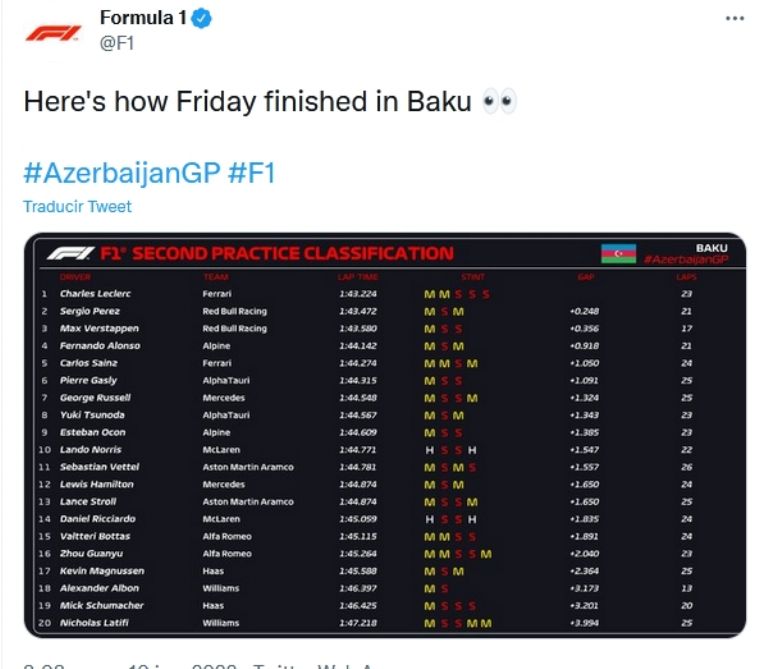
Task: Click the blue verified badge
Action: [202, 19]
